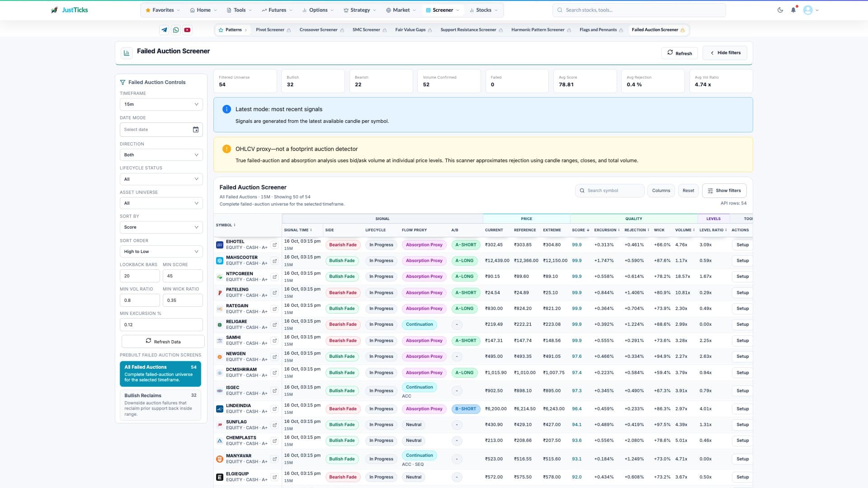Open the YouTube link icon
The image size is (868, 488).
(x=187, y=30)
